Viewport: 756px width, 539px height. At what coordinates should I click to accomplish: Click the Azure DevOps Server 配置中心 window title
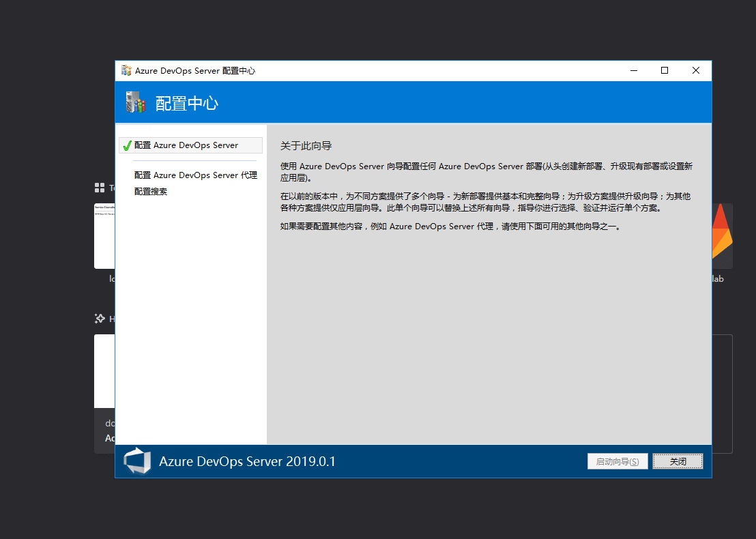coord(195,70)
